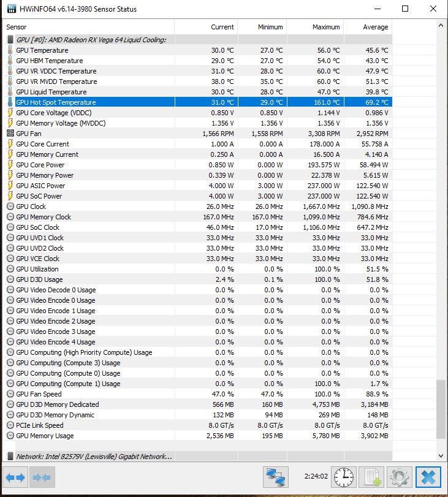
Task: Click the scrollbar up arrow
Action: pos(441,25)
